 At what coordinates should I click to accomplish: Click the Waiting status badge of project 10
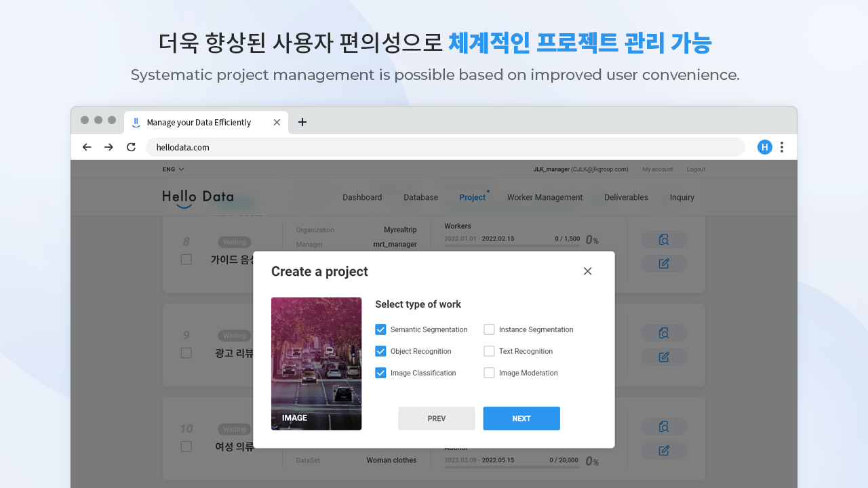point(235,429)
